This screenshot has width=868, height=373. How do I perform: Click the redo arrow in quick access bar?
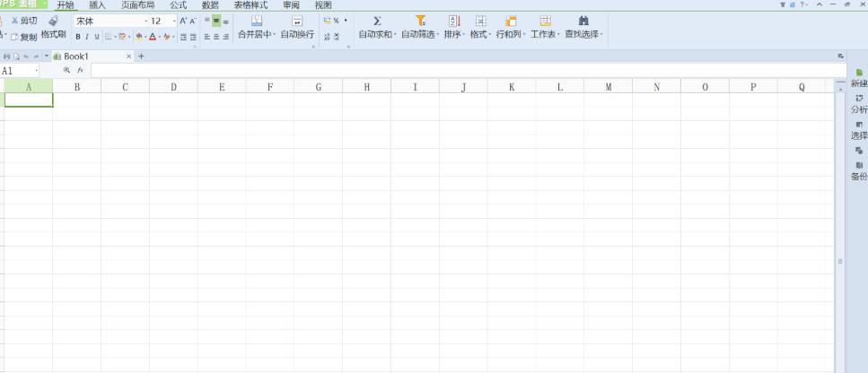coord(36,56)
